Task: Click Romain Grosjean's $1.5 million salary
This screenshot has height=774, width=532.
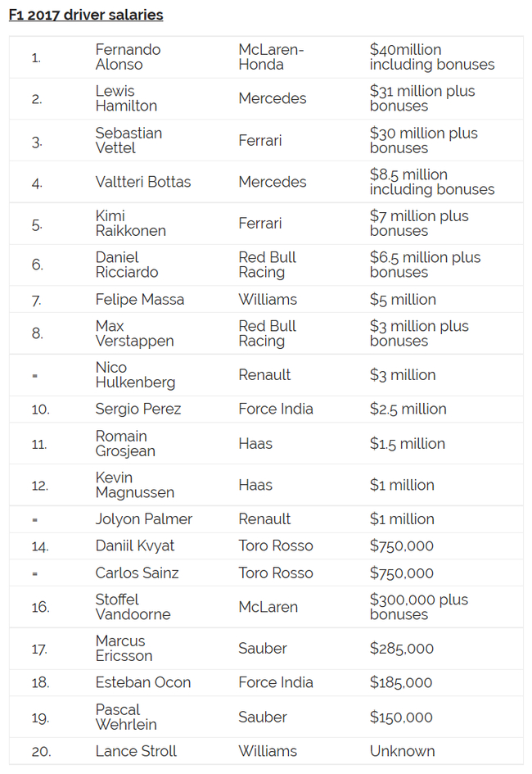Action: (x=407, y=444)
